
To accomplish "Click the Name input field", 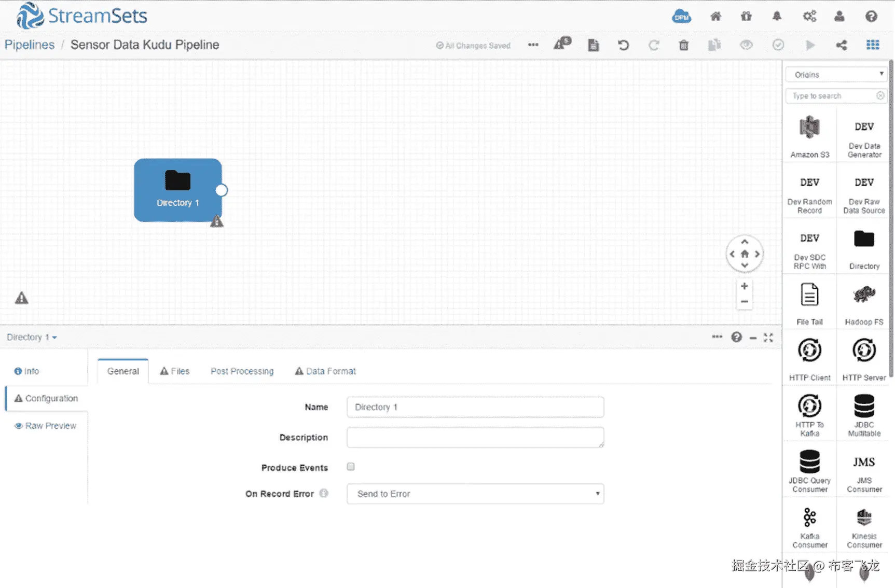I will pos(475,407).
